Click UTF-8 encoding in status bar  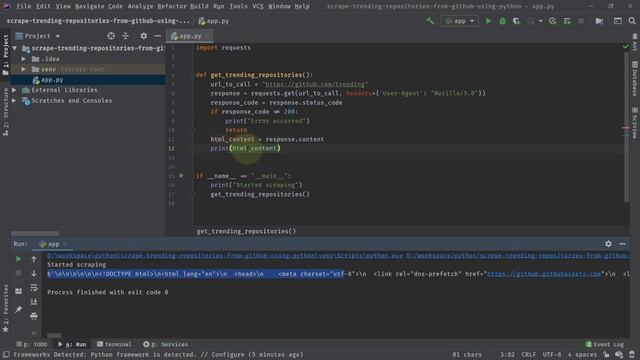point(552,355)
